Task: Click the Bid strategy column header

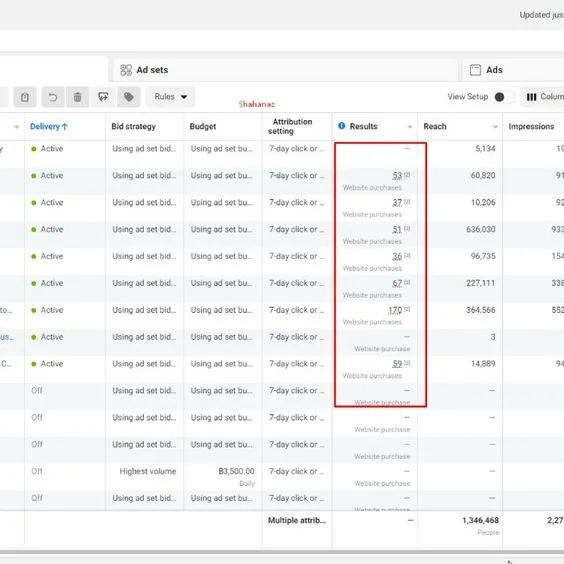Action: 133,127
